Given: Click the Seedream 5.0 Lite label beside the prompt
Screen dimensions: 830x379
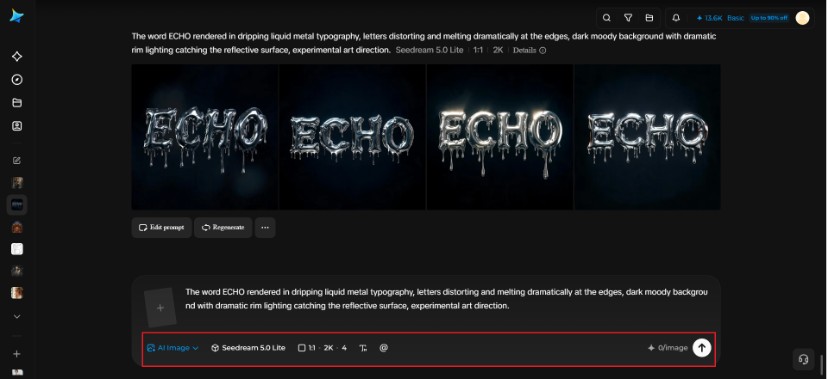Looking at the screenshot, I should [429, 50].
